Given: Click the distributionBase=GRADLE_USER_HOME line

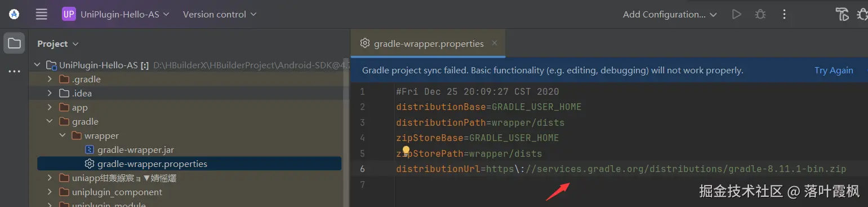Looking at the screenshot, I should (488, 107).
